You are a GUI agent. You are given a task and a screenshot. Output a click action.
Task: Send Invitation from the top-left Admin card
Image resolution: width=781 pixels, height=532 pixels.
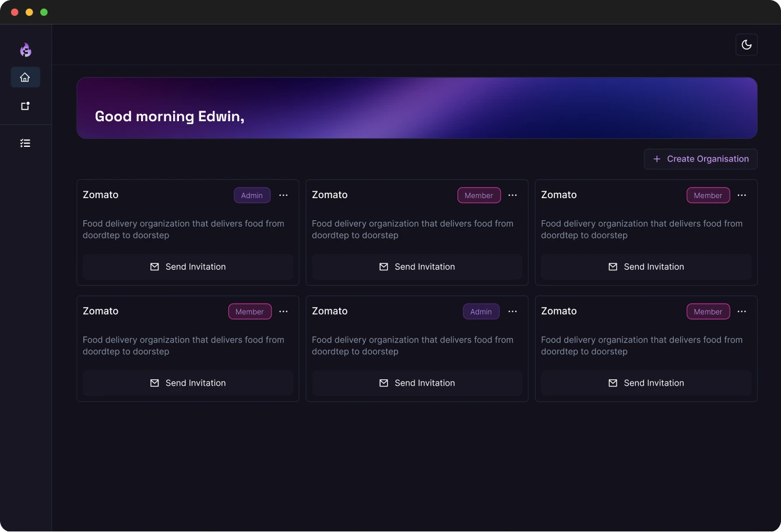[188, 267]
